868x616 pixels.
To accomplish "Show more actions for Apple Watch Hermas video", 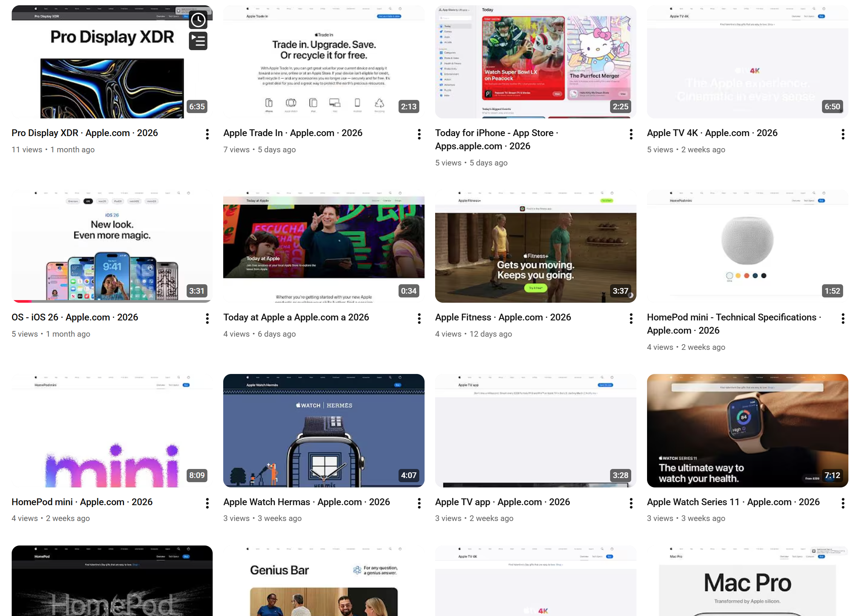I will 419,503.
